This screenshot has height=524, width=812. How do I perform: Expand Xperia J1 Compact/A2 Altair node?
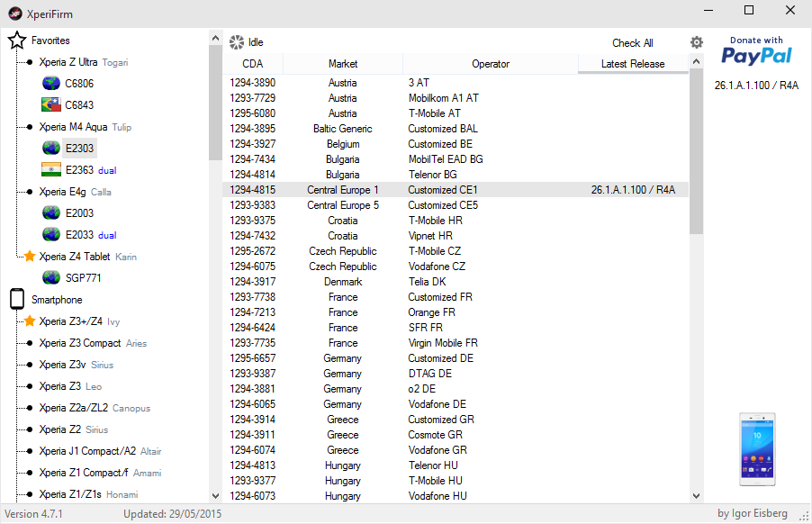tap(100, 451)
